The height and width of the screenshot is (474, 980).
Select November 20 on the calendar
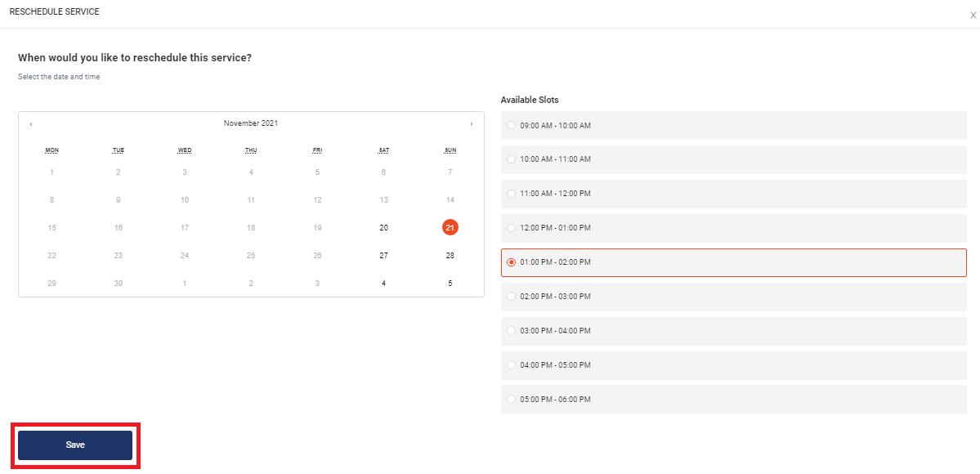tap(383, 227)
